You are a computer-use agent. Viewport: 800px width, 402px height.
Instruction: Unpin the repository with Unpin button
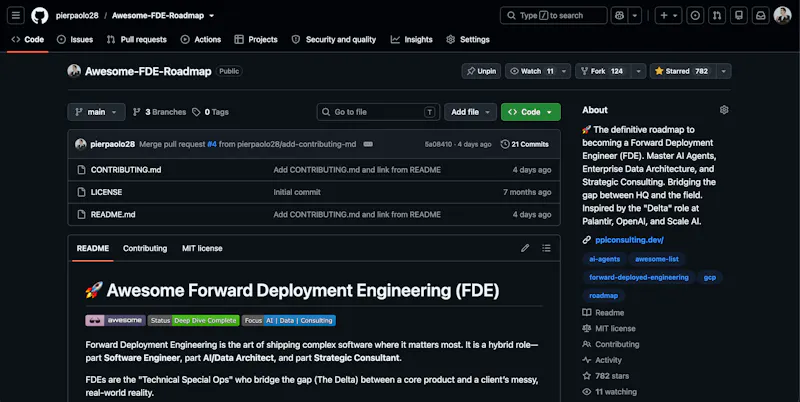481,71
